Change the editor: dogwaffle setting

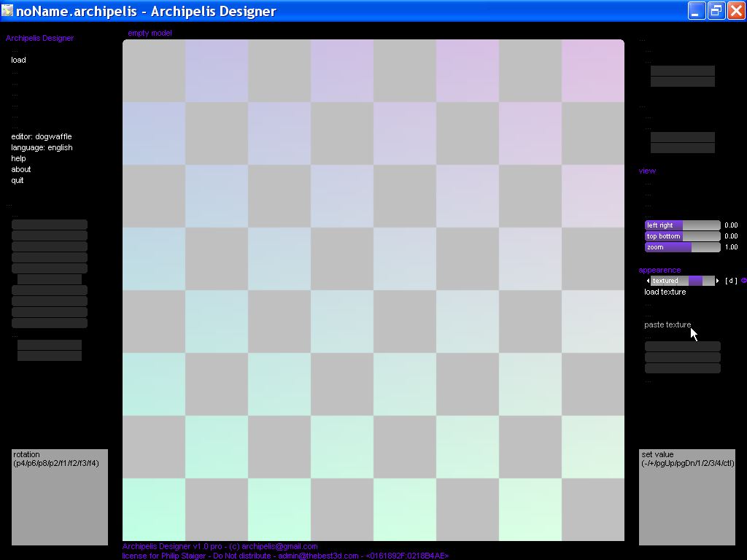pos(41,136)
